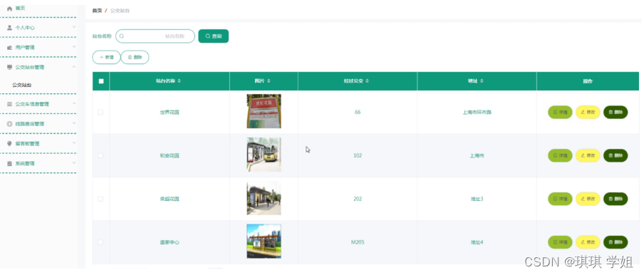Click the 经过公交 value 102

(358, 156)
